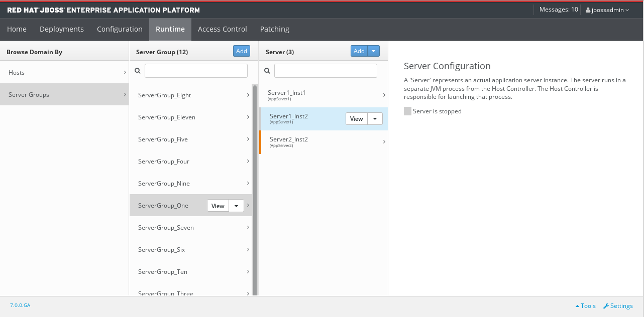
Task: Click the Server column search magnifier icon
Action: 267,71
